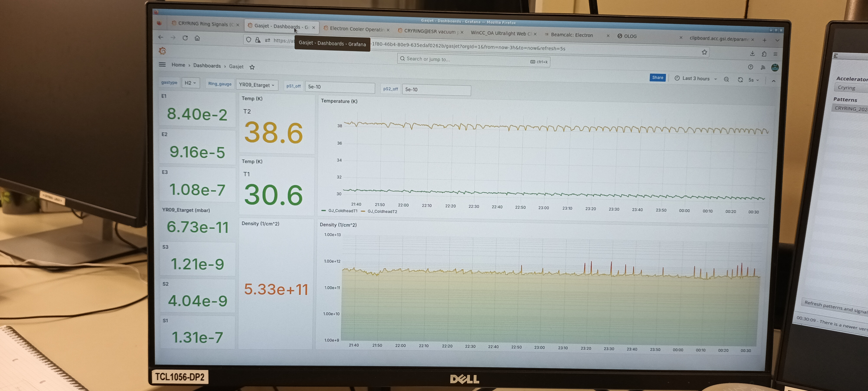The height and width of the screenshot is (391, 868).
Task: Click the zoom out time range icon
Action: click(726, 80)
